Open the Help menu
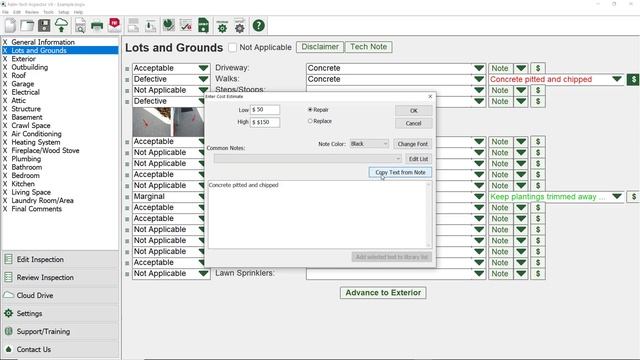Image resolution: width=640 pixels, height=360 pixels. (78, 12)
